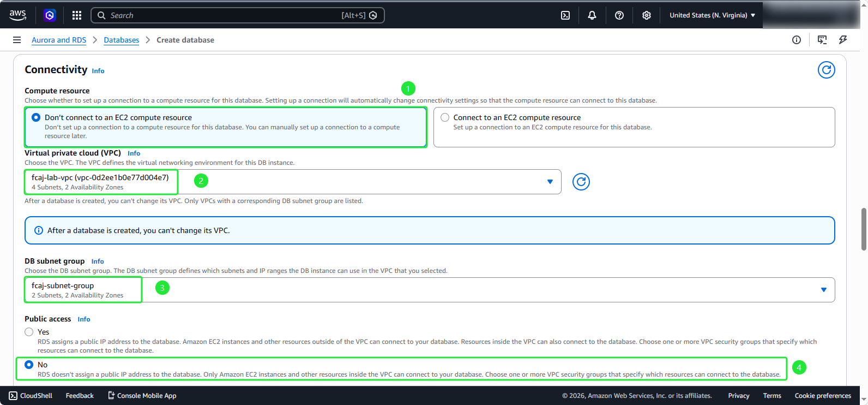Open the United States (N. Virginia) region selector

713,15
